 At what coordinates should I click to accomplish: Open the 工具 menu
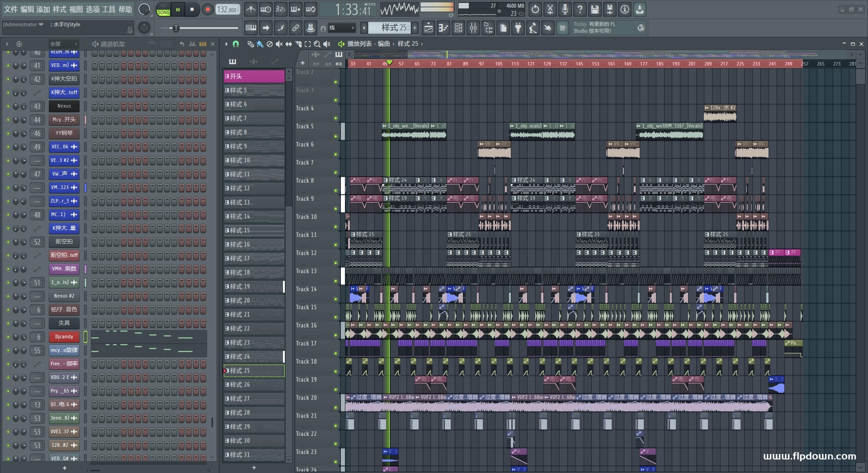[x=109, y=9]
